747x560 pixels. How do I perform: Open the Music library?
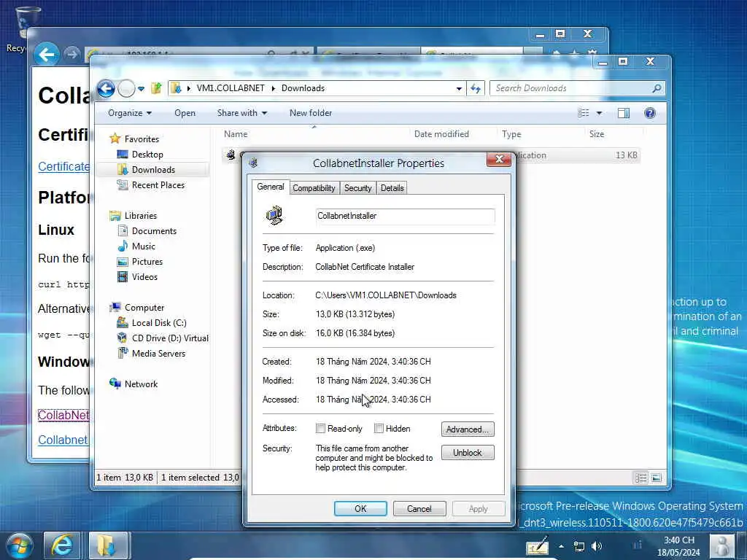click(143, 246)
